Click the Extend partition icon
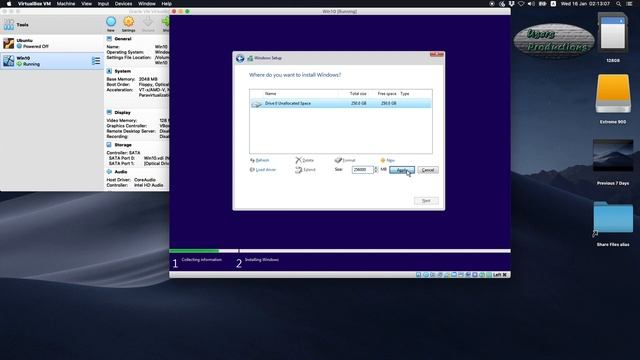Image resolution: width=640 pixels, height=360 pixels. [298, 170]
